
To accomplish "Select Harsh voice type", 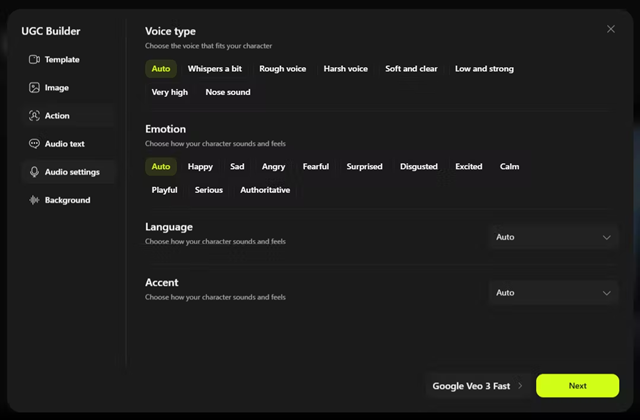I will (345, 69).
